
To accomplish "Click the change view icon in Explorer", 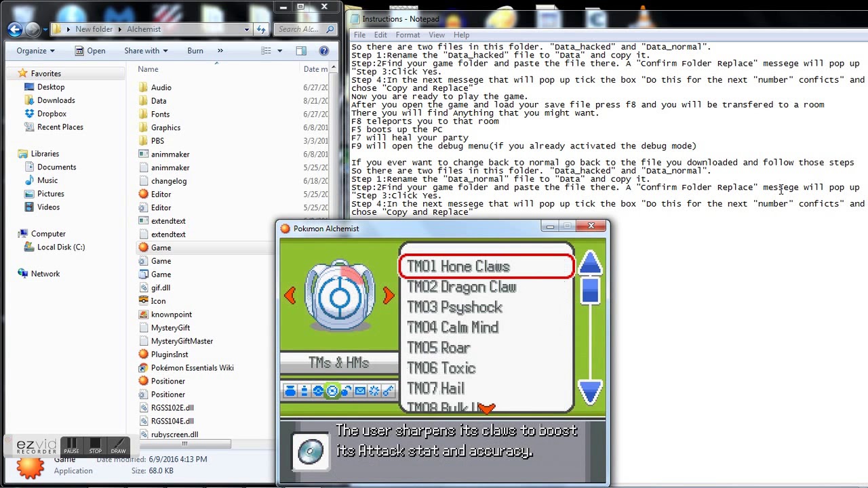I will 266,51.
